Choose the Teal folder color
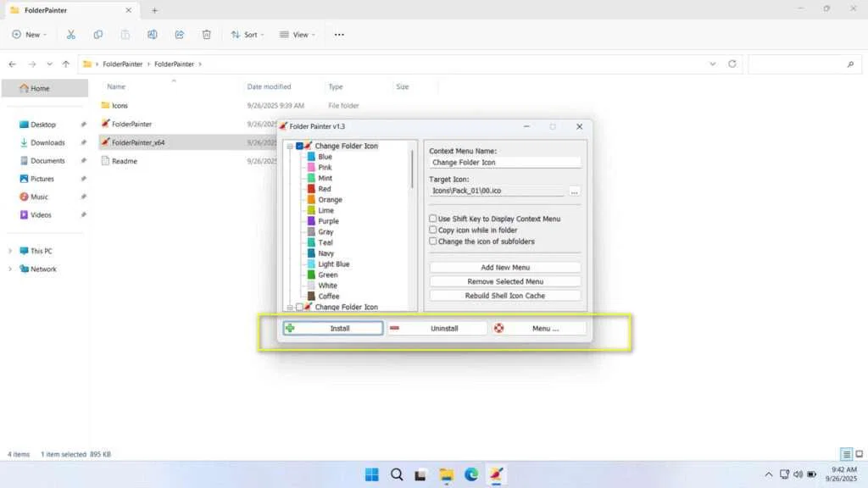 click(x=311, y=243)
